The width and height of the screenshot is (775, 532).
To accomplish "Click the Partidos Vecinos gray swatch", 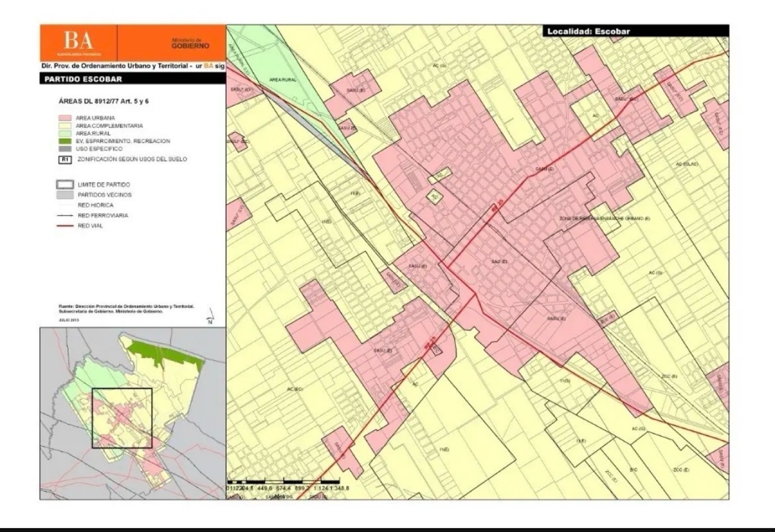I will point(65,195).
